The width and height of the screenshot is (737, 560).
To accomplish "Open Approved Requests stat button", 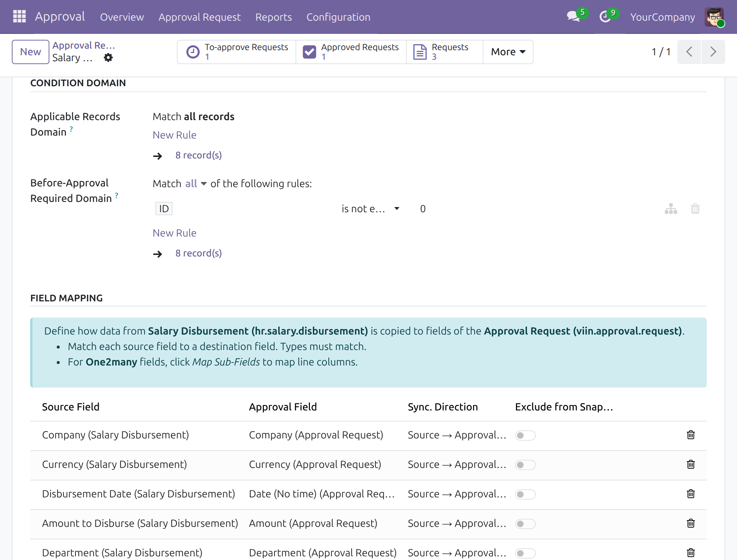I will 351,52.
